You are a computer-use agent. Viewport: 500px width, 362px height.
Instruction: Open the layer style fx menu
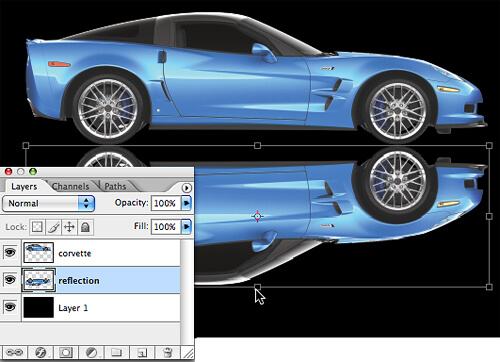(x=40, y=352)
